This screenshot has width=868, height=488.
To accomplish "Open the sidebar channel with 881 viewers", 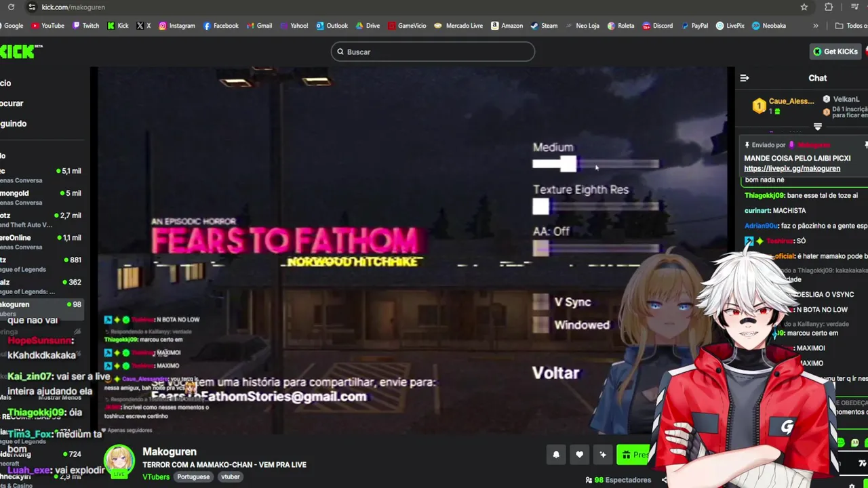I will [41, 264].
